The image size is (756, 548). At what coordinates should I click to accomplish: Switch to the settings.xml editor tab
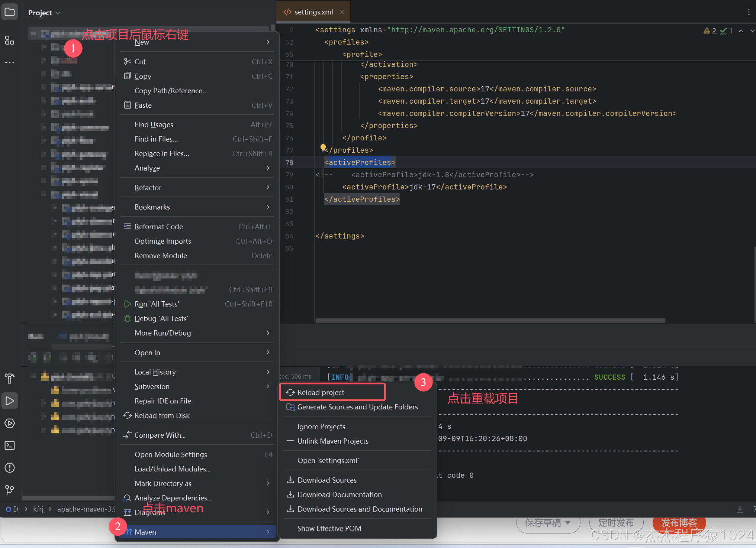click(x=313, y=12)
